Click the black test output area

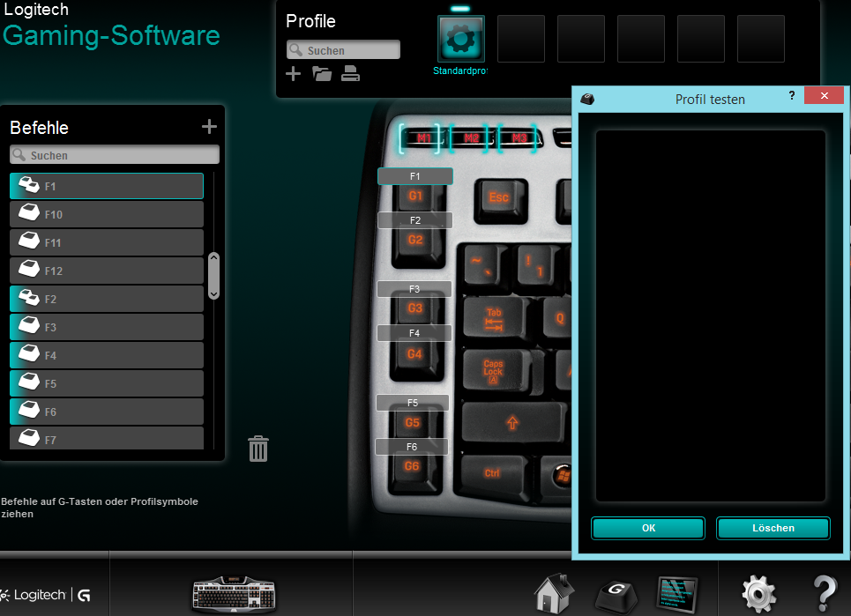click(x=711, y=315)
